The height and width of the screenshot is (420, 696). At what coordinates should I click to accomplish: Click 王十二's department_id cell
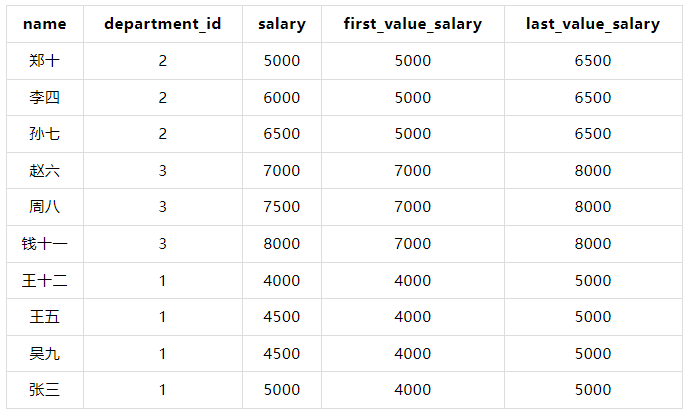tap(163, 281)
